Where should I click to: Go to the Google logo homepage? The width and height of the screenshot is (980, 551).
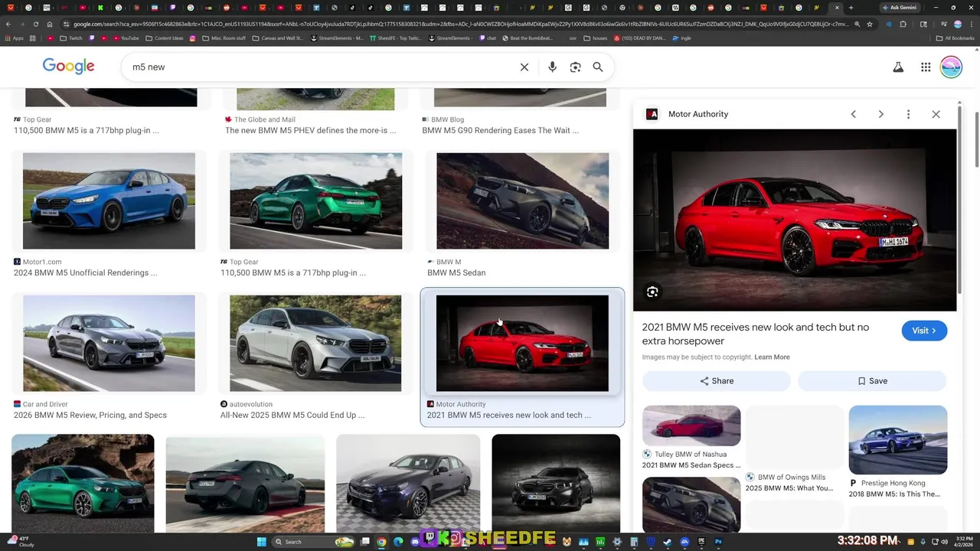coord(68,67)
